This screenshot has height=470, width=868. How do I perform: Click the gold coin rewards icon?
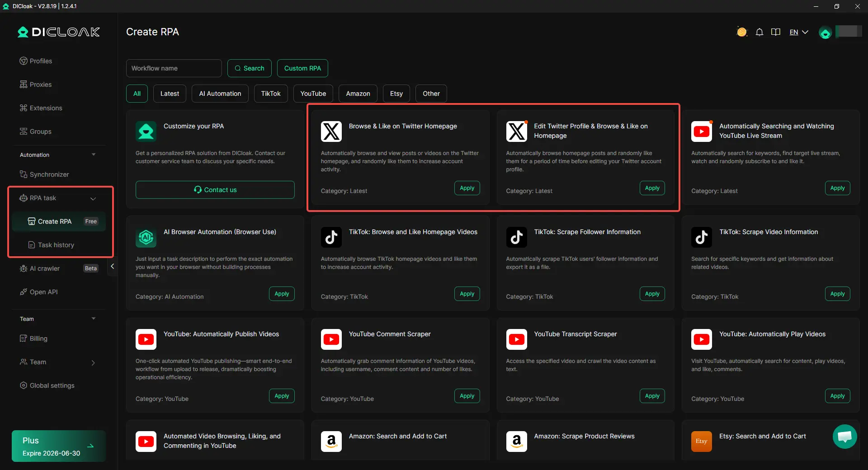pyautogui.click(x=741, y=32)
